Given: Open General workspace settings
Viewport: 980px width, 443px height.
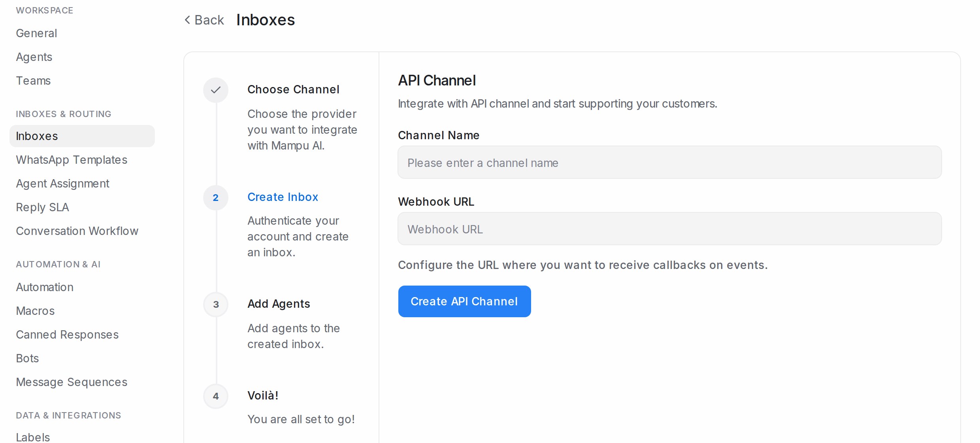Looking at the screenshot, I should 36,33.
